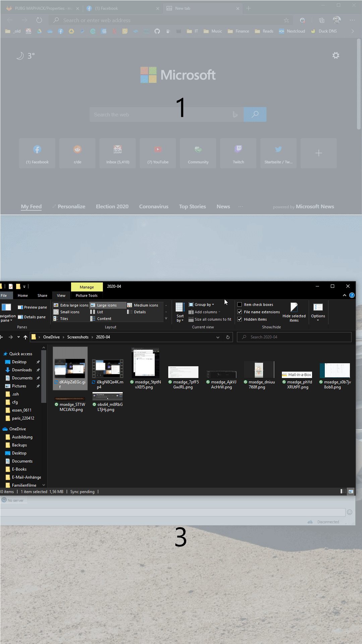Expand the layout gallery more arrow

(166, 319)
